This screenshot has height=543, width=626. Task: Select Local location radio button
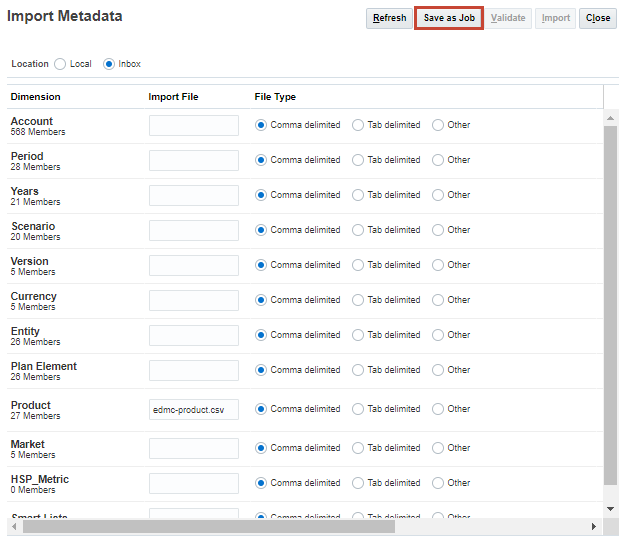click(60, 64)
